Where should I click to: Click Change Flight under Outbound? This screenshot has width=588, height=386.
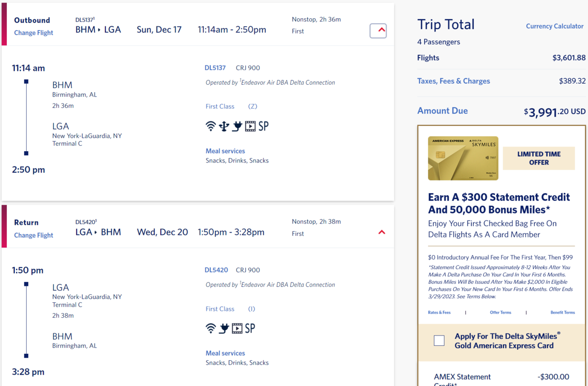(x=34, y=33)
